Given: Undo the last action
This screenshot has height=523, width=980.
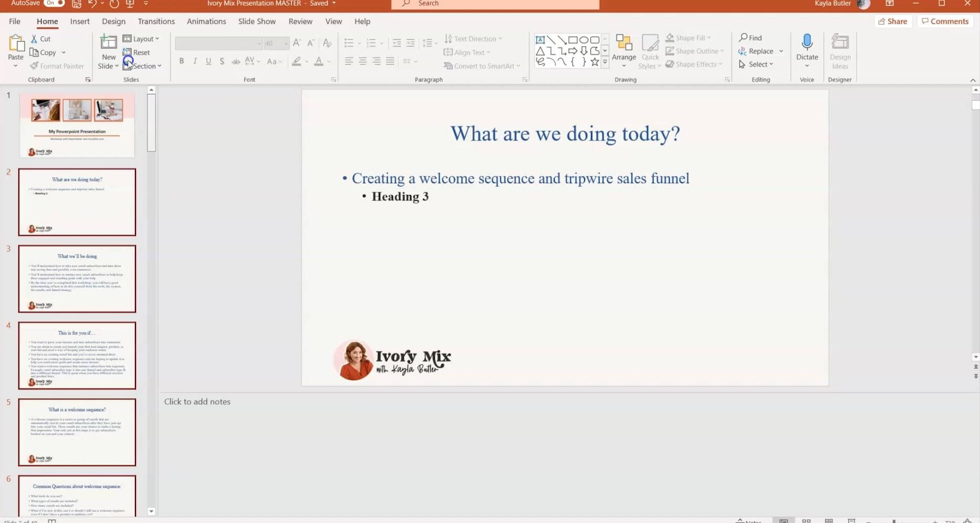Looking at the screenshot, I should tap(92, 4).
